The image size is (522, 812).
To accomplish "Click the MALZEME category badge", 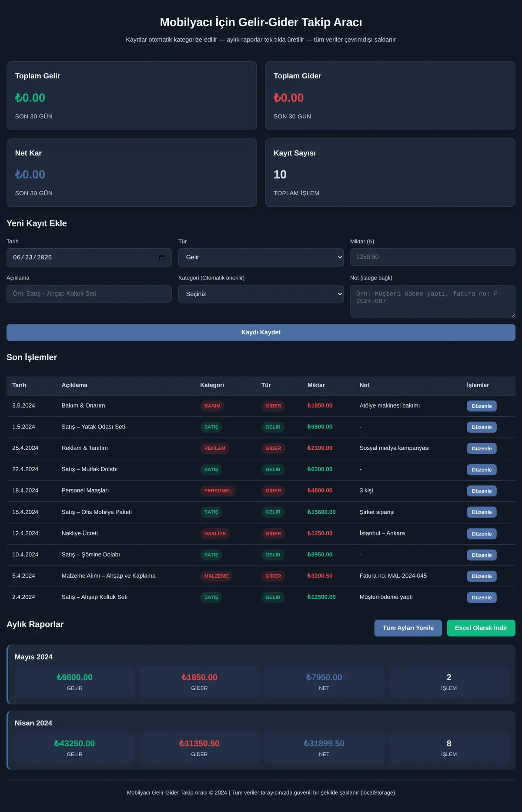I will (216, 576).
